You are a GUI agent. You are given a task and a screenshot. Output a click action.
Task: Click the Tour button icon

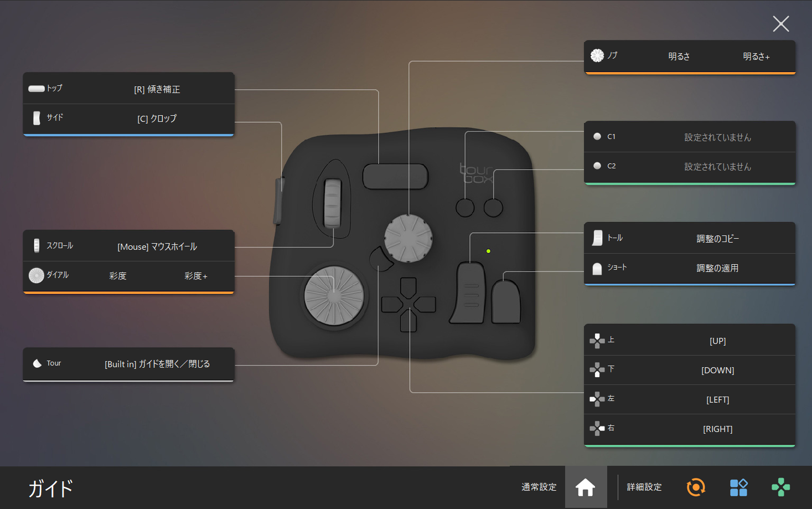(x=37, y=363)
